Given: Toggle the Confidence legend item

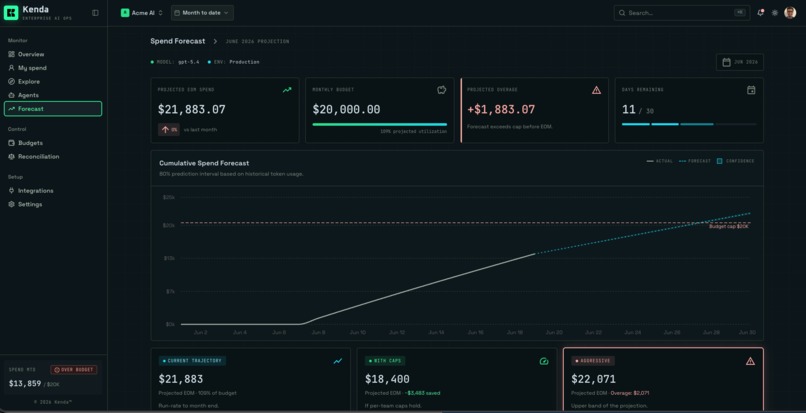Looking at the screenshot, I should coord(736,161).
